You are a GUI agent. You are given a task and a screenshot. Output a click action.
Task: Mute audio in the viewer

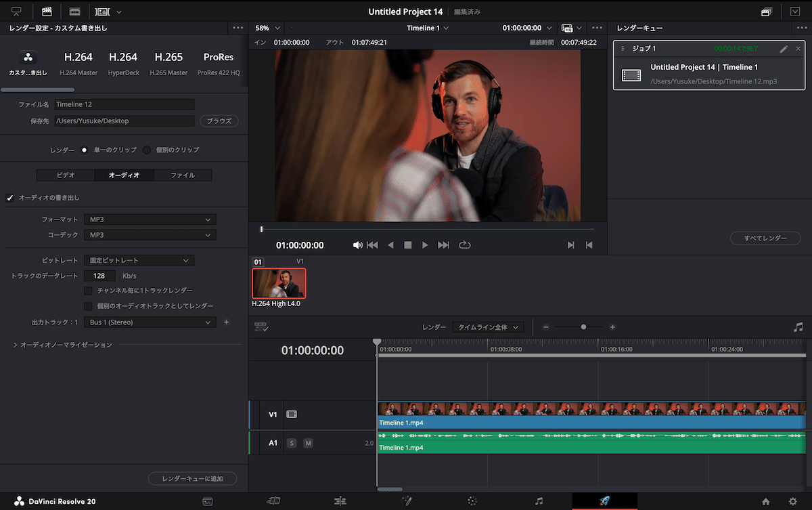coord(357,245)
